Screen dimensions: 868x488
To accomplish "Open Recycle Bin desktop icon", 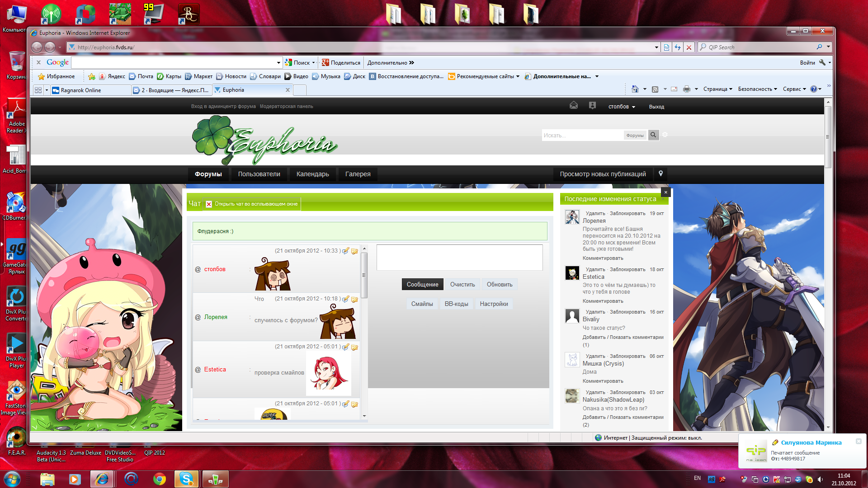I will coord(16,65).
